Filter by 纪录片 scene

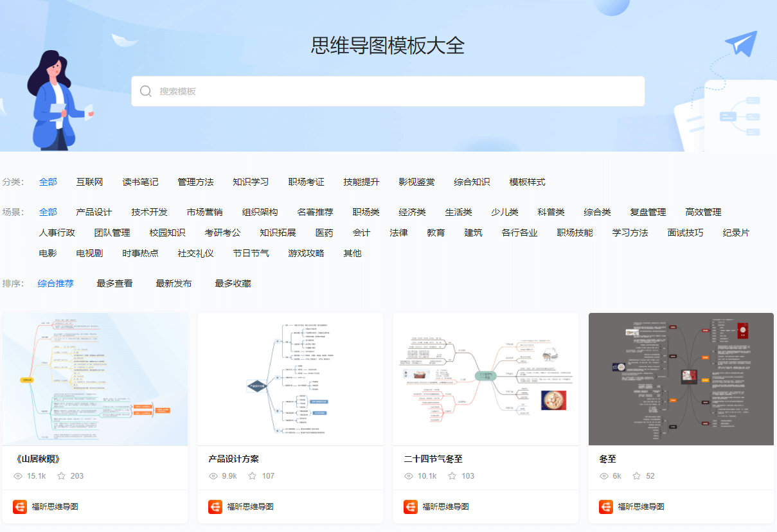click(736, 233)
